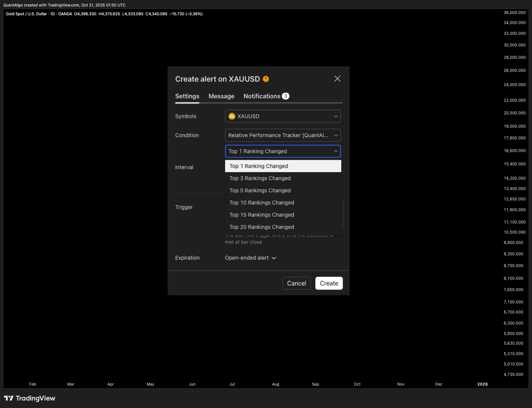Click the 36,000.000 price scale label
The height and width of the screenshot is (408, 532).
514,13
